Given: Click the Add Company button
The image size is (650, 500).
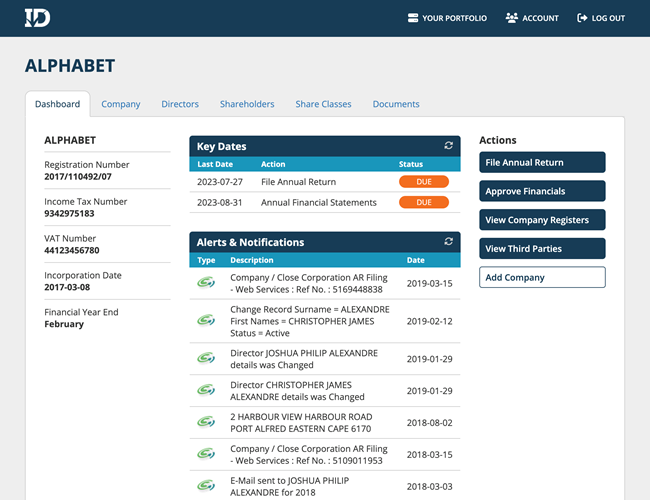Looking at the screenshot, I should tap(541, 277).
